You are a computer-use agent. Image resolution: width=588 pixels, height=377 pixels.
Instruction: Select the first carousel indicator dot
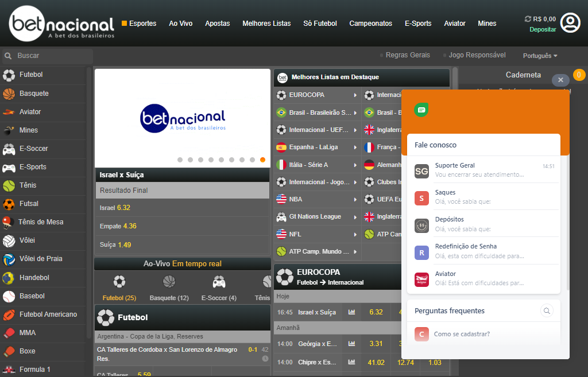180,160
